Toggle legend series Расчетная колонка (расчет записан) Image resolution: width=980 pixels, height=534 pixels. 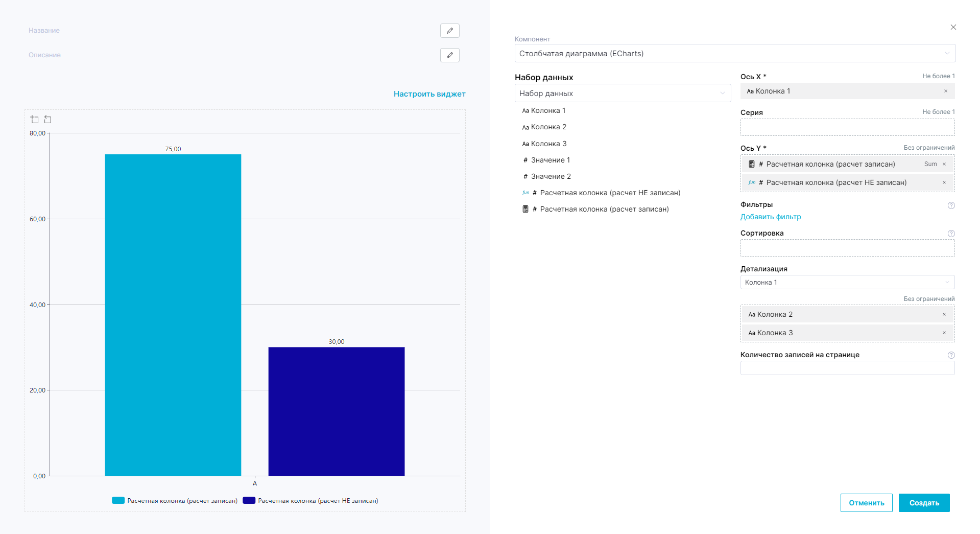click(x=175, y=501)
